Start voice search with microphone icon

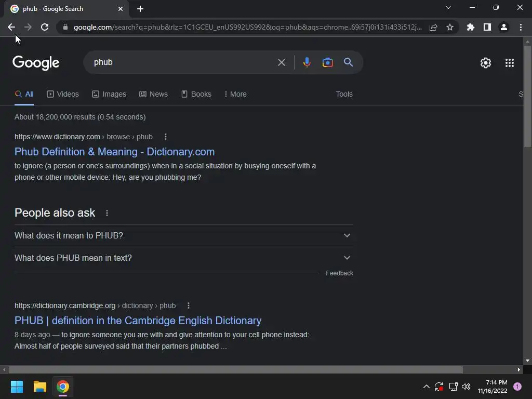[307, 62]
